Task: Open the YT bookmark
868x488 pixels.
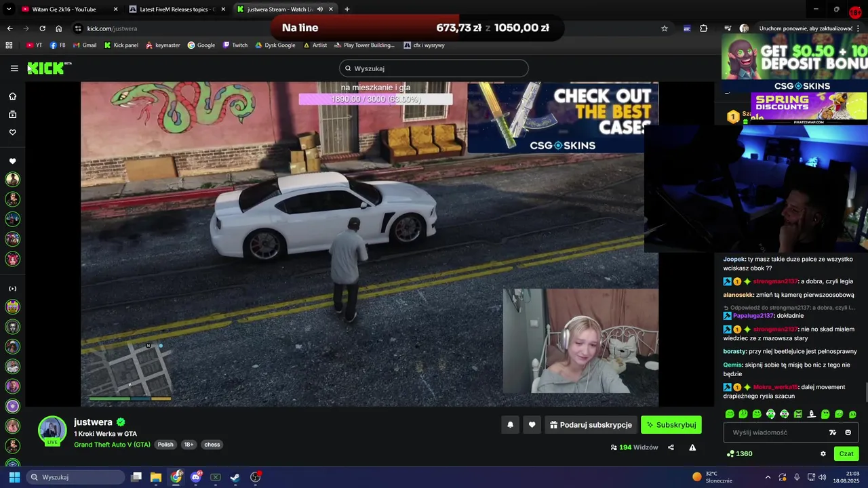Action: (x=34, y=45)
